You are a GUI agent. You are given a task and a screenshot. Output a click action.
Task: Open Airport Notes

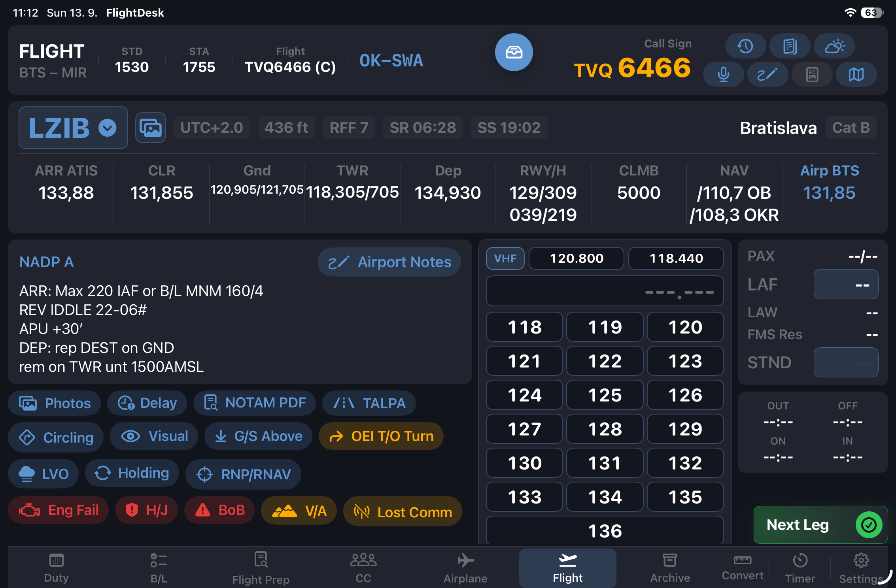(389, 262)
